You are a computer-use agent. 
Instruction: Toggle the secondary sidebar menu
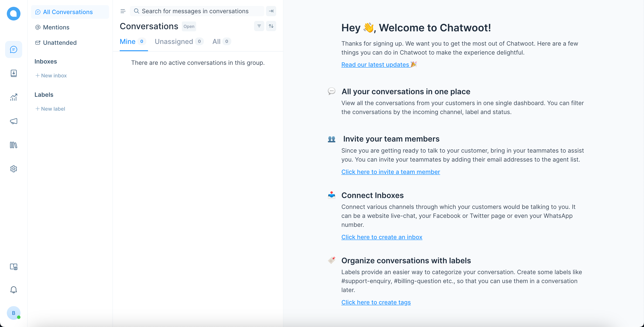(123, 11)
